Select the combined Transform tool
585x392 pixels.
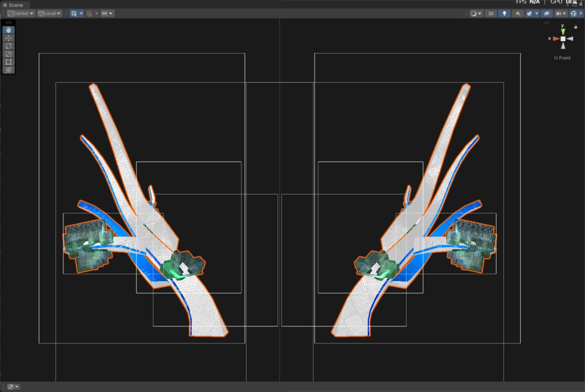(x=9, y=70)
